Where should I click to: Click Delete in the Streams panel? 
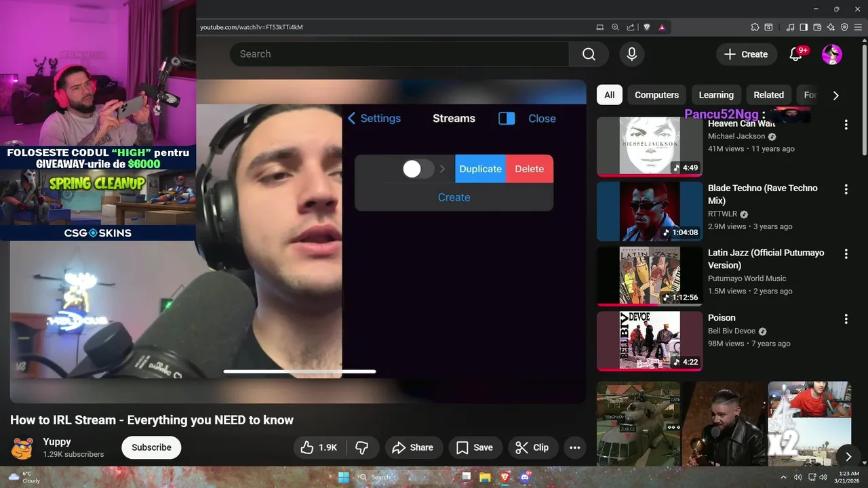click(x=529, y=169)
